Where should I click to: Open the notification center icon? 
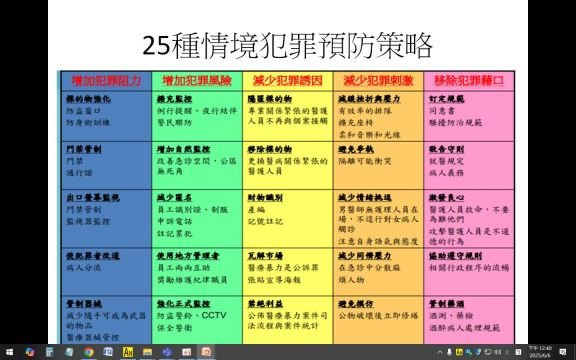(x=563, y=352)
